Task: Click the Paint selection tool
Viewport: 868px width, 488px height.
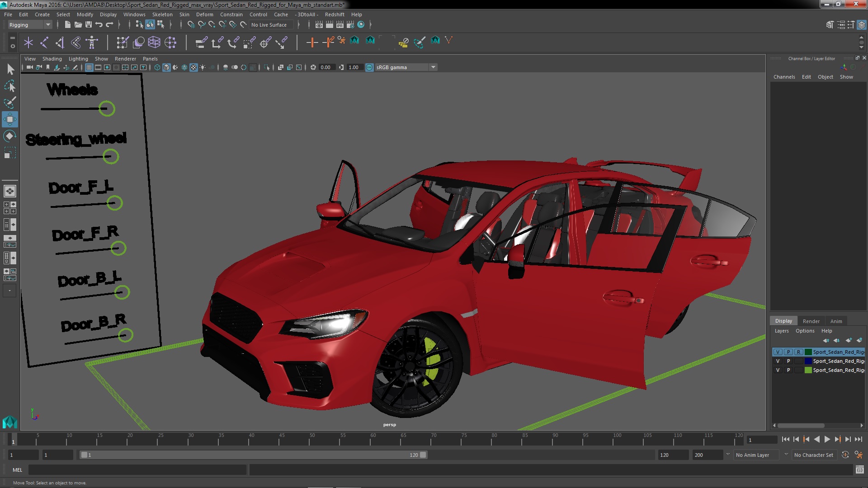Action: (9, 103)
